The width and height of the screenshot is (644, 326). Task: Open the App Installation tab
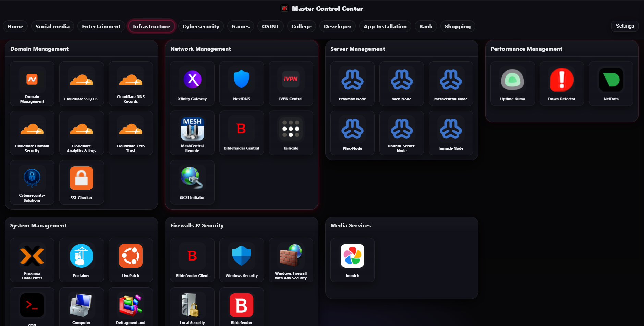pyautogui.click(x=385, y=26)
